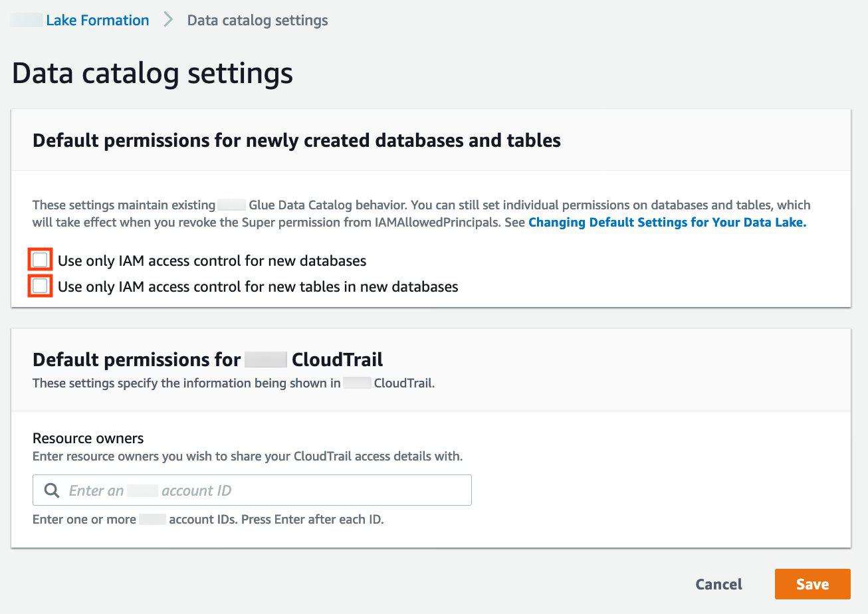Open the Lake Formation breadcrumb link
The image size is (868, 614).
click(97, 21)
